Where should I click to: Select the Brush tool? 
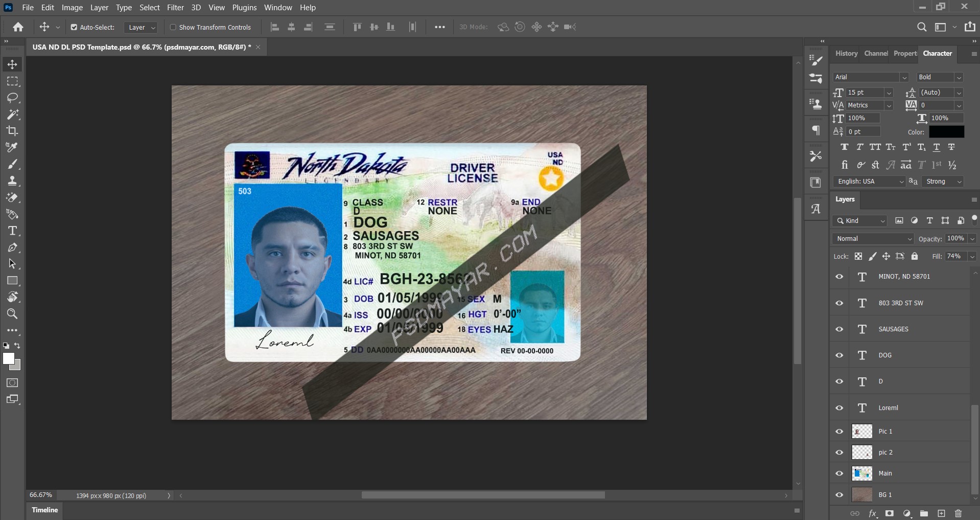pos(12,164)
